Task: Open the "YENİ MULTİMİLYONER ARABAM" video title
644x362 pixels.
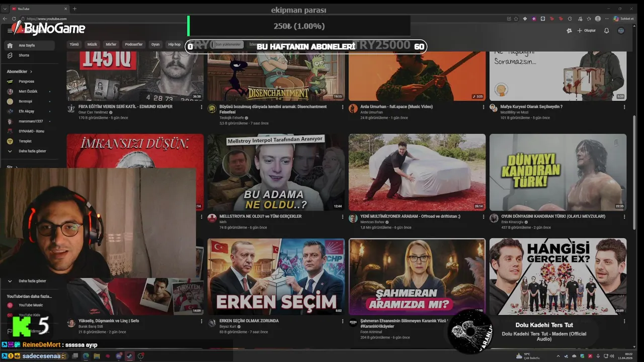Action: tap(410, 216)
